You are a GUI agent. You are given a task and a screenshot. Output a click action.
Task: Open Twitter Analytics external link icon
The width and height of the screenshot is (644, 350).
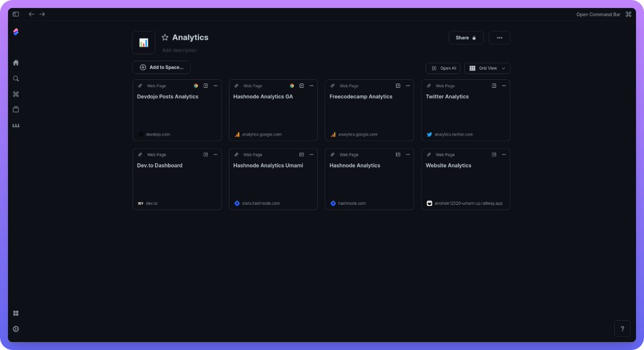494,86
